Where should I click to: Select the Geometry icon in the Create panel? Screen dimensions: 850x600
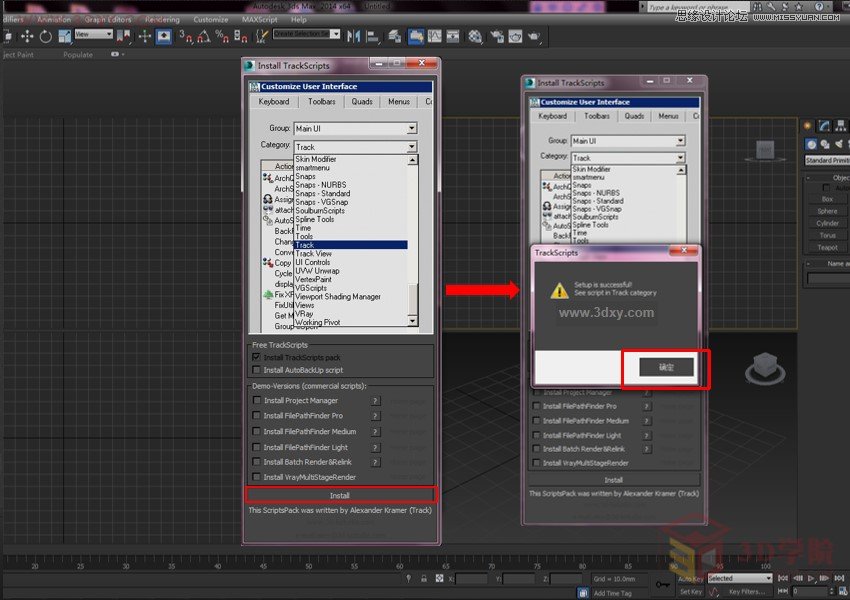(x=810, y=142)
